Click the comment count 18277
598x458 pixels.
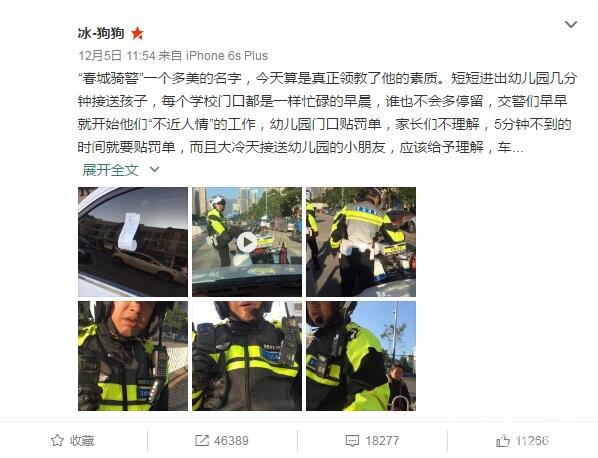(x=382, y=441)
